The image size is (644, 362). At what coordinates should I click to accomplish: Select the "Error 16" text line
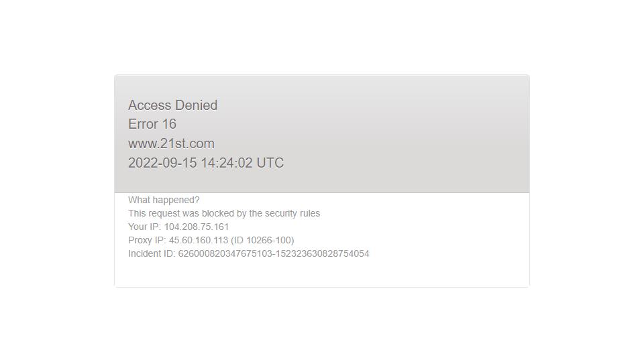[152, 124]
